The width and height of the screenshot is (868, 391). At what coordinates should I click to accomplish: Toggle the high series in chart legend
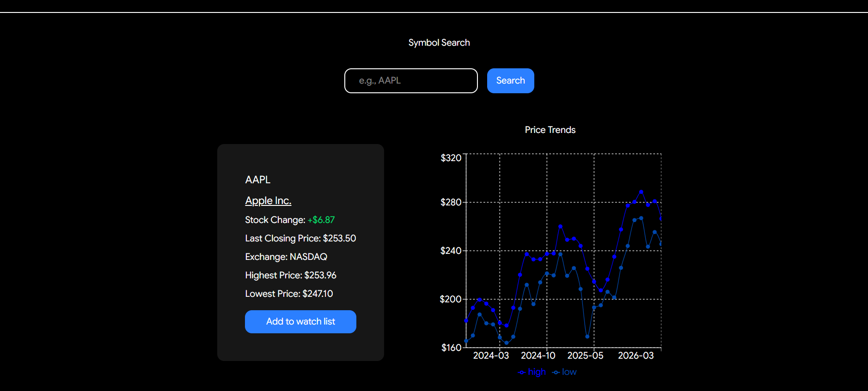(532, 372)
